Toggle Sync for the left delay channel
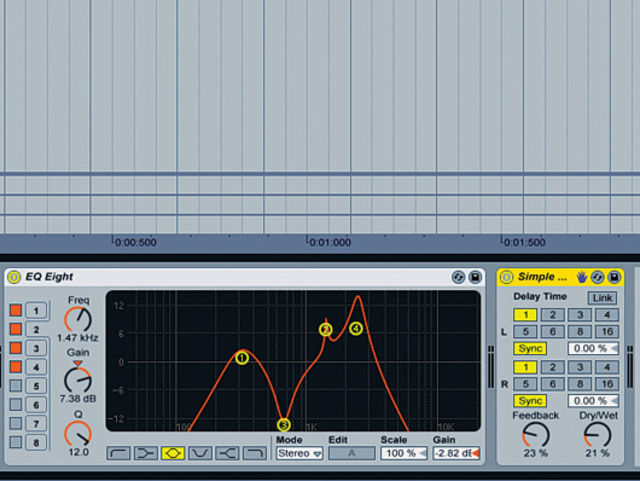The width and height of the screenshot is (640, 481). 530,349
